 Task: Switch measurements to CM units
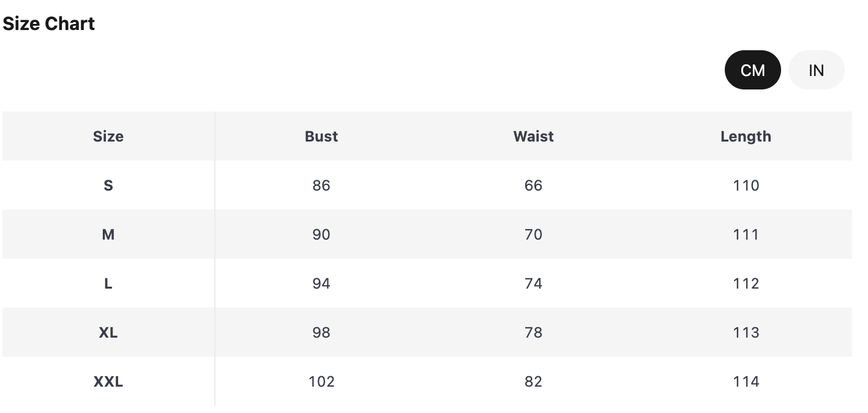point(752,70)
